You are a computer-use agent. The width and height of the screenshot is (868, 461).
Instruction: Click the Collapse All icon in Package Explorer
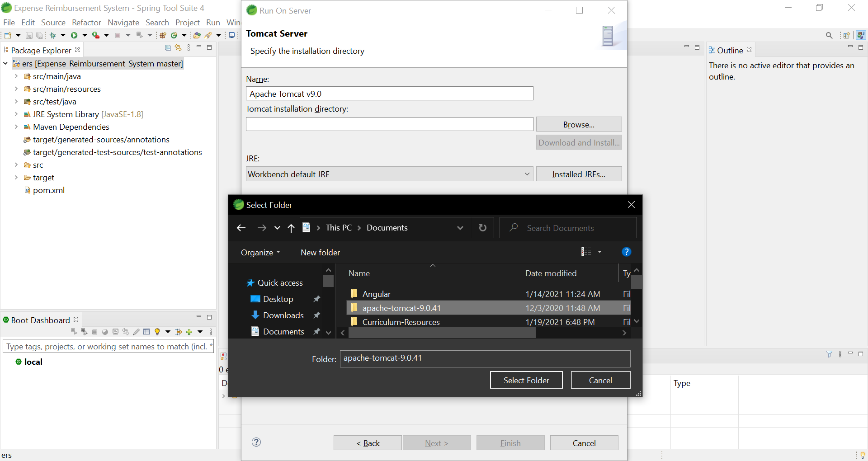(x=168, y=48)
